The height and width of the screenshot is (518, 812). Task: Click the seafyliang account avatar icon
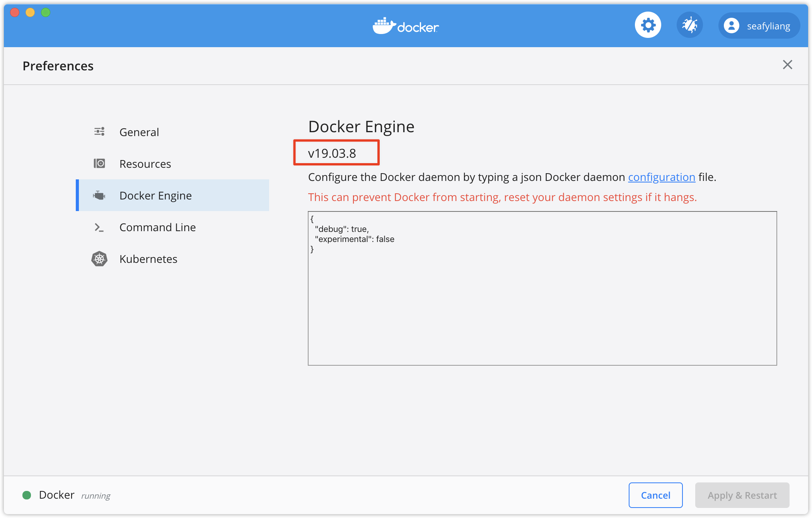(731, 26)
